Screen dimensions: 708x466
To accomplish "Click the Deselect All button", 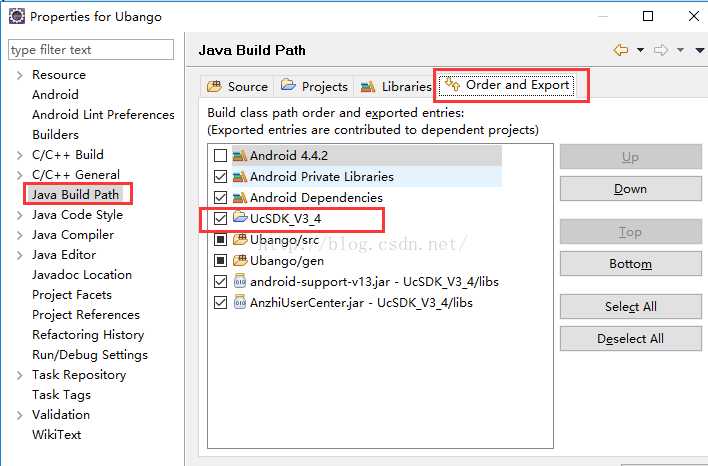I will 630,338.
